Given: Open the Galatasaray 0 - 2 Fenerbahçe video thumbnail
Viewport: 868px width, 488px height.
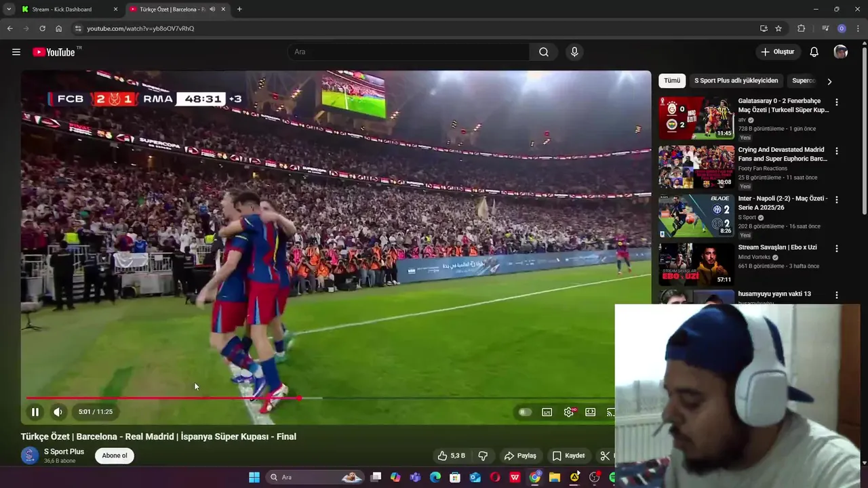Looking at the screenshot, I should coord(696,118).
